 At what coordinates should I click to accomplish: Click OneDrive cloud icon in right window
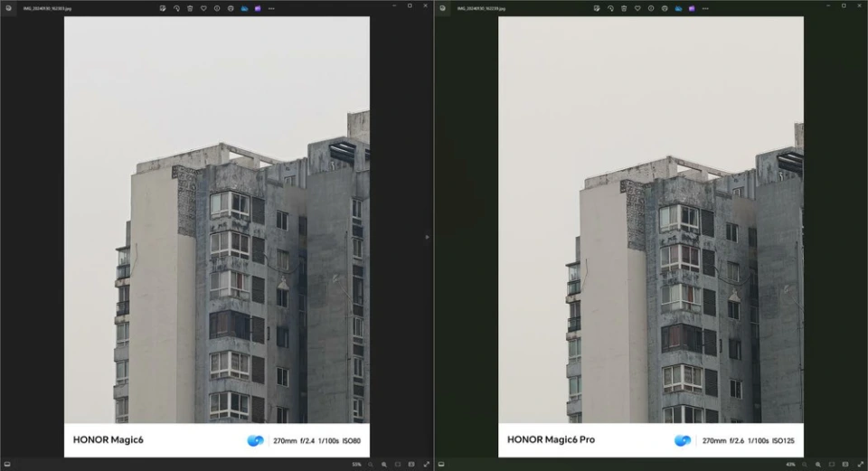(678, 8)
